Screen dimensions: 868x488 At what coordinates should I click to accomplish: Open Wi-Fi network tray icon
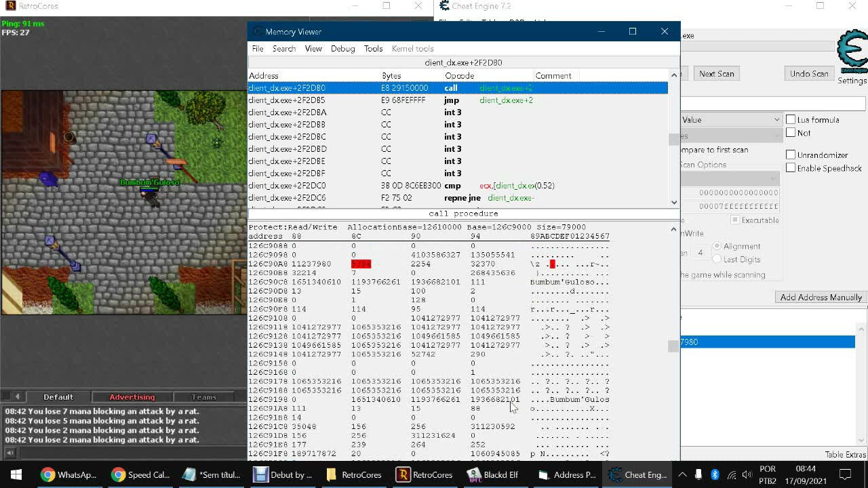pyautogui.click(x=731, y=474)
